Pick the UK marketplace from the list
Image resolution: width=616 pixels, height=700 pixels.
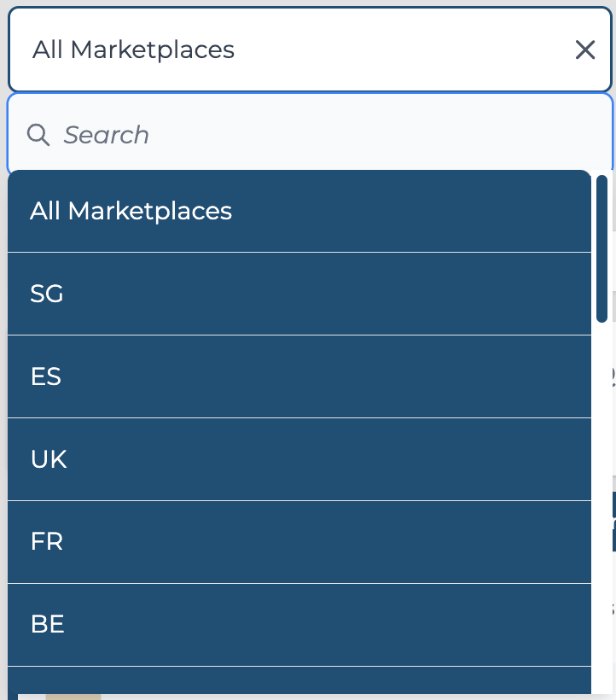pos(299,459)
